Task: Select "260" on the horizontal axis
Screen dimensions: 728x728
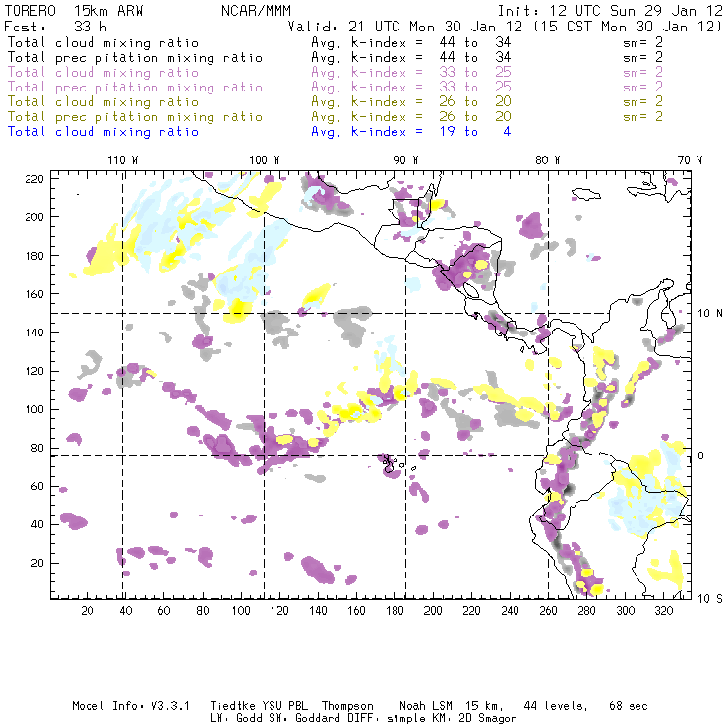Action: click(x=548, y=611)
